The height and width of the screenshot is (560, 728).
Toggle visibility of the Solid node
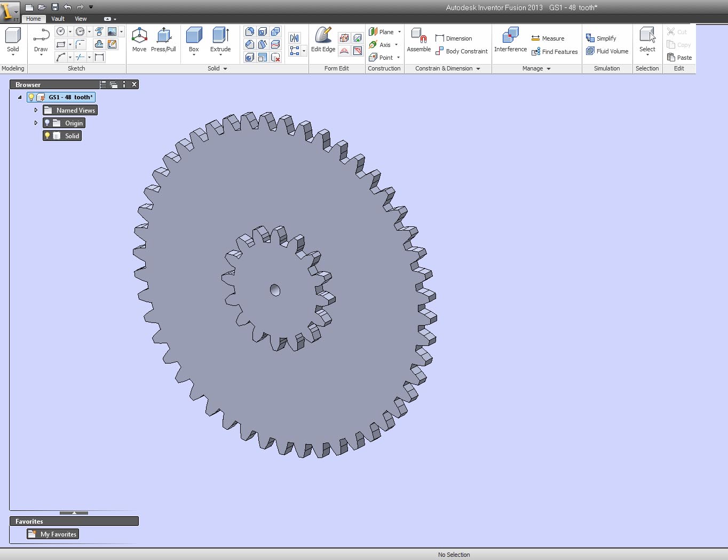click(x=47, y=136)
